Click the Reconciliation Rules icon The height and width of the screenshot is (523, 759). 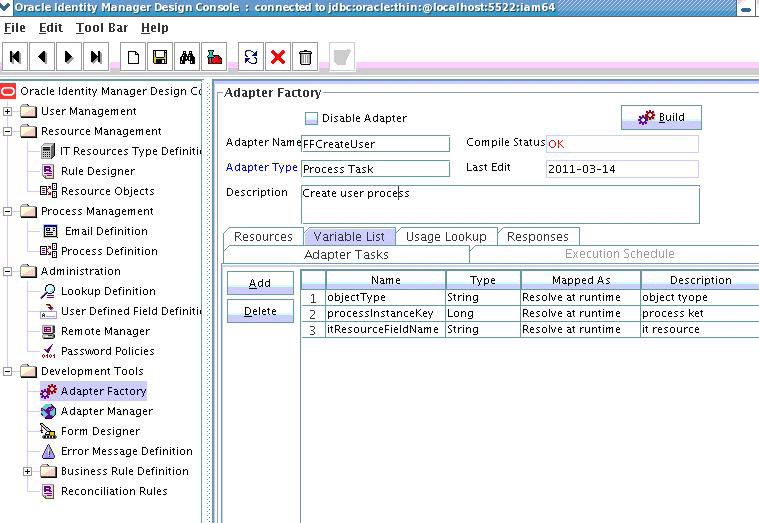pos(48,491)
